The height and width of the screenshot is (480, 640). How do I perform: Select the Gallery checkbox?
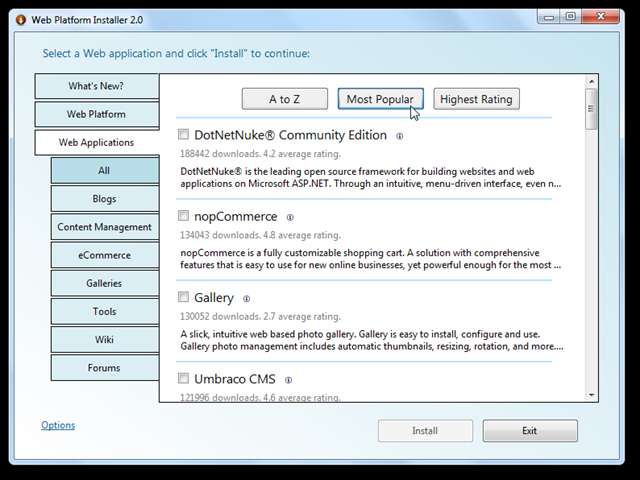click(183, 297)
